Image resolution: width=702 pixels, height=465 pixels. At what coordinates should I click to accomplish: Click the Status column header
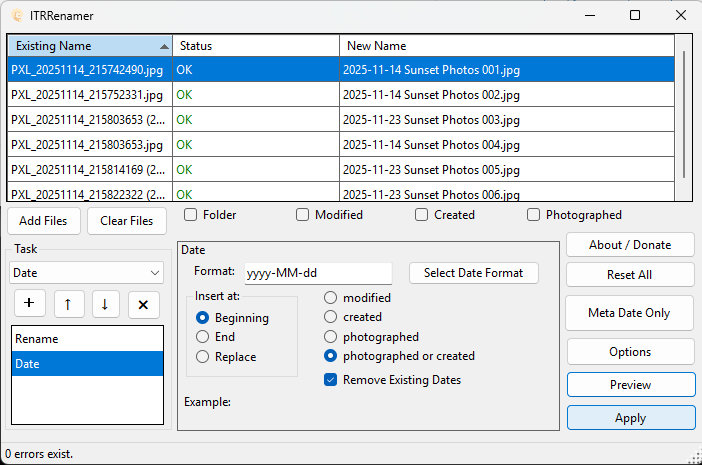click(x=255, y=46)
